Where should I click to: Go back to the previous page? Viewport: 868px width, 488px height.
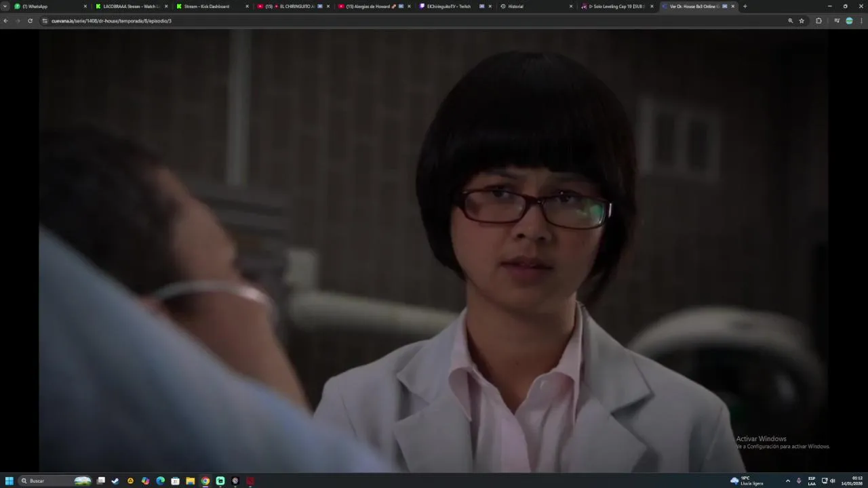coord(5,21)
